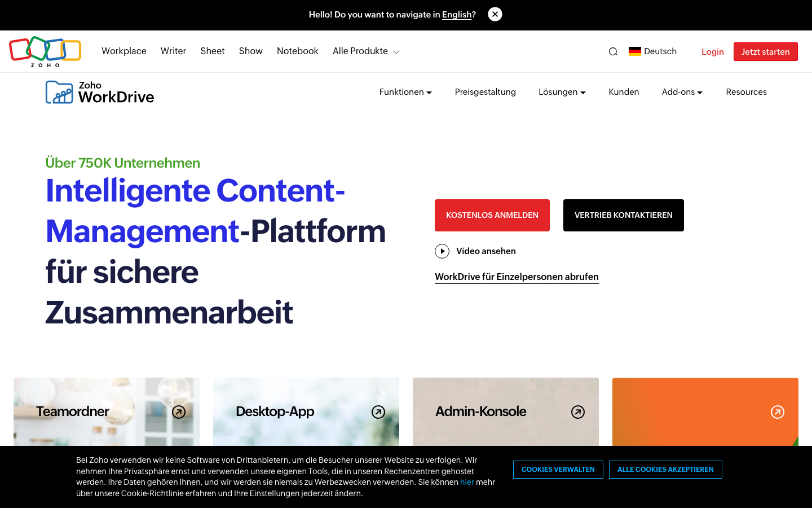Open Workplace in the top navigation
This screenshot has width=812, height=508.
[x=124, y=51]
